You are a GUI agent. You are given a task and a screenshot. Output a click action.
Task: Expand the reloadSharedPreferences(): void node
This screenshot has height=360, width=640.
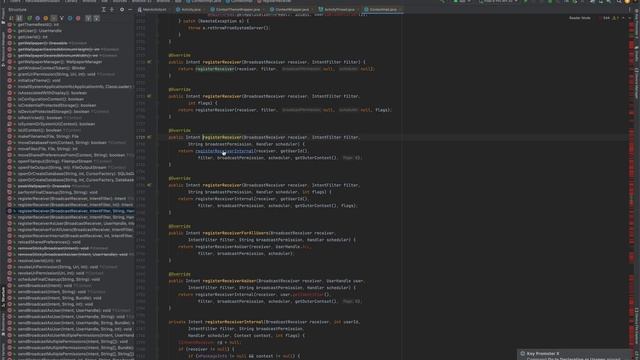[15, 242]
